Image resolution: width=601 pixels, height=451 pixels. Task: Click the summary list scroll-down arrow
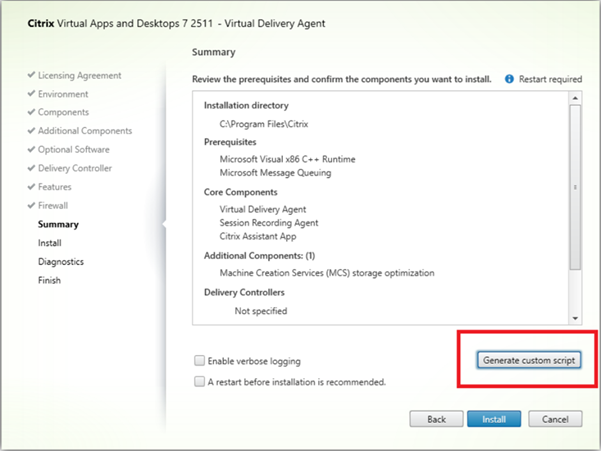tap(575, 317)
